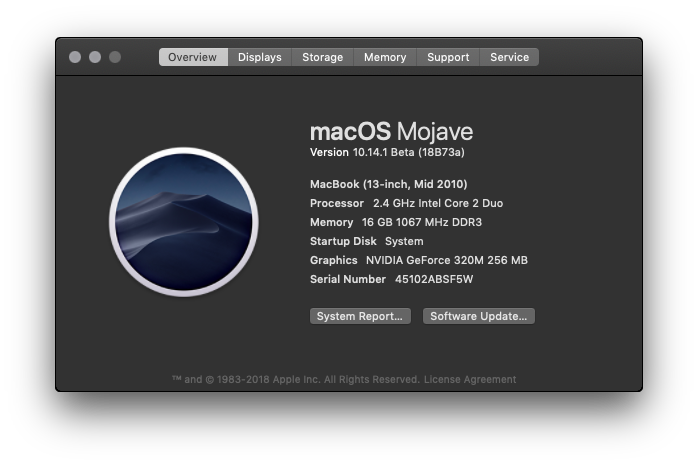
Task: Click the serial number 45102ABSF5W
Action: (x=434, y=279)
